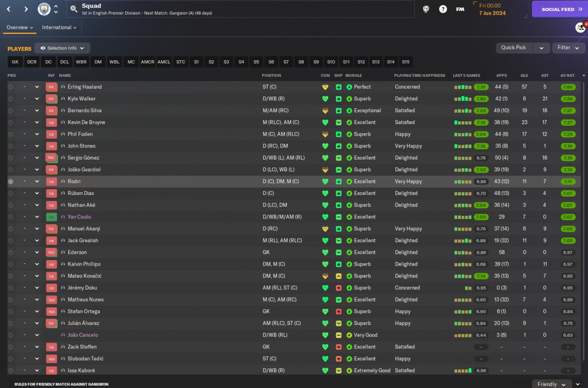The height and width of the screenshot is (388, 588).
Task: Click the search magnifier icon
Action: click(73, 9)
